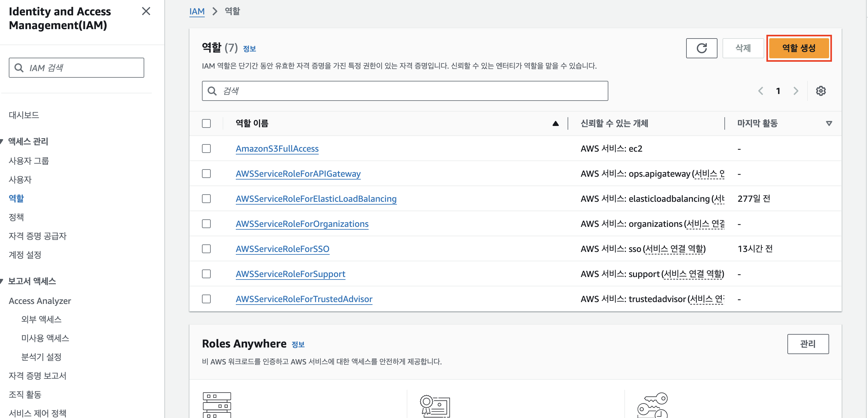Toggle the select-all roles header checkbox
The height and width of the screenshot is (418, 868).
206,124
